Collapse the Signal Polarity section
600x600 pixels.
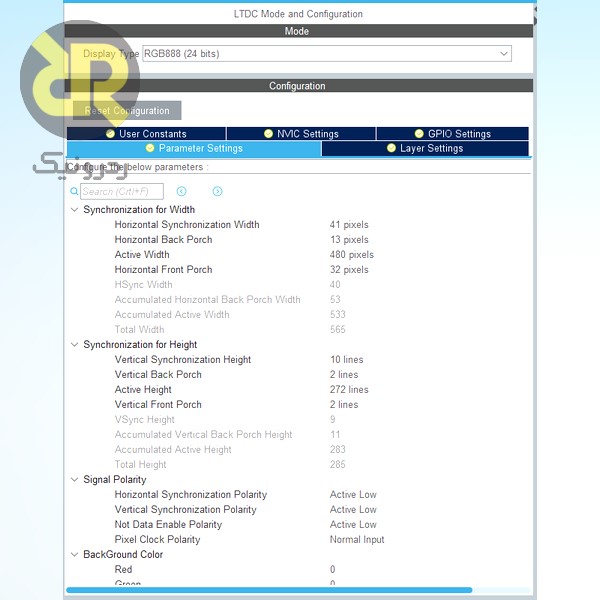(x=74, y=480)
